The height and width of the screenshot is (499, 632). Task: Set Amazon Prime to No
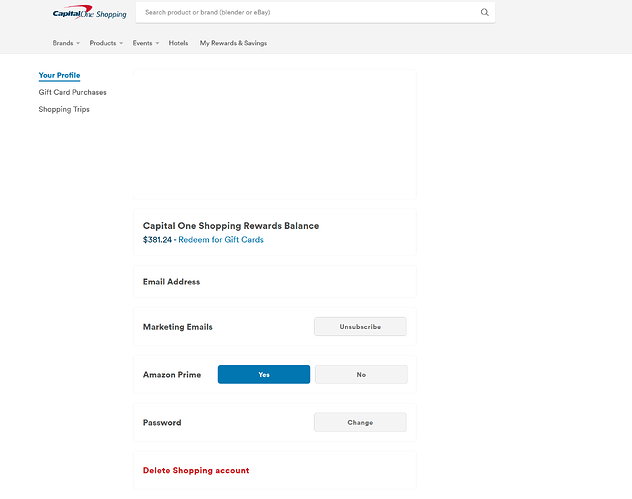tap(361, 374)
